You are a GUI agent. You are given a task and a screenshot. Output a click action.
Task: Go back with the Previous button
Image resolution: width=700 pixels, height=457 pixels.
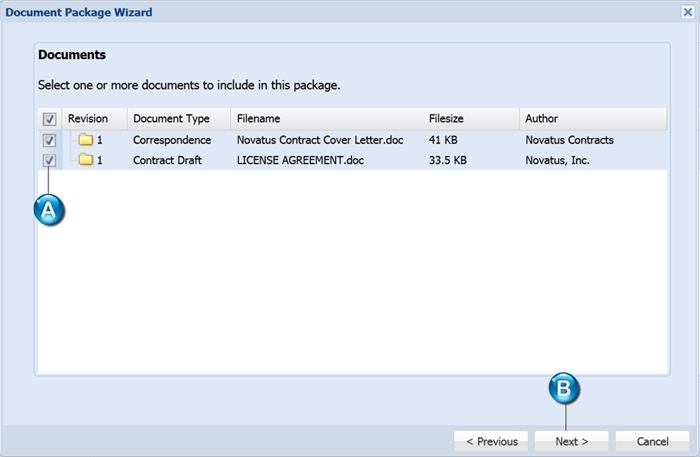point(491,441)
